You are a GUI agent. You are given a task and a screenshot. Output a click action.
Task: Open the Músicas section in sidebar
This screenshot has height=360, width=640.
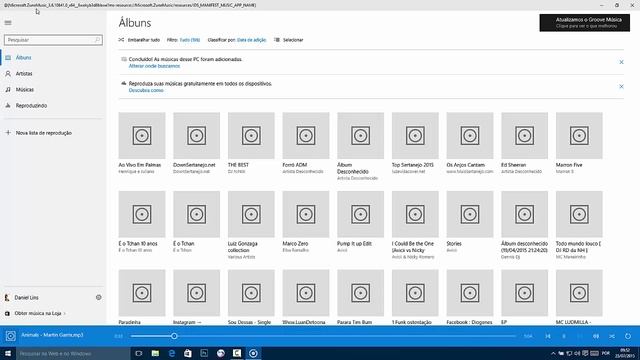(x=53, y=89)
